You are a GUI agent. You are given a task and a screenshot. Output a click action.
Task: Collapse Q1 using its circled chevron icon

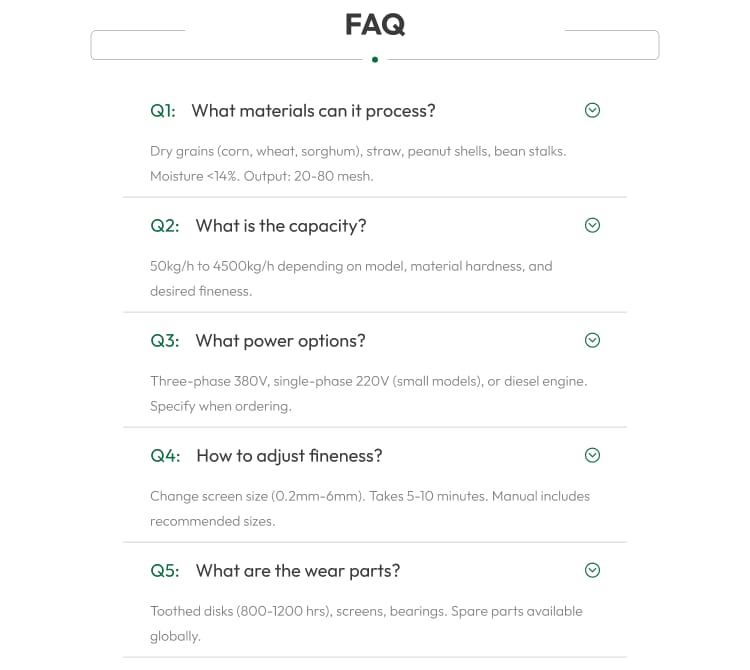click(592, 110)
